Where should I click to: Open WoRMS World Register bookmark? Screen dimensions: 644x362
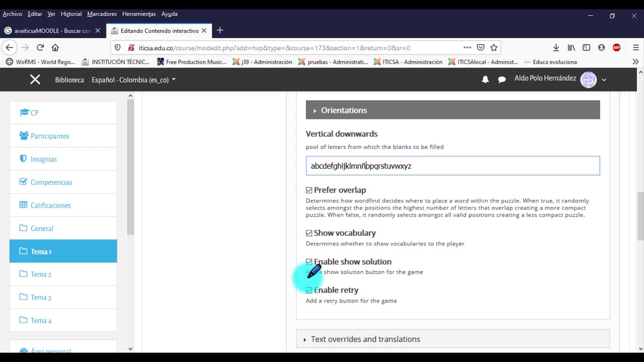coord(40,62)
